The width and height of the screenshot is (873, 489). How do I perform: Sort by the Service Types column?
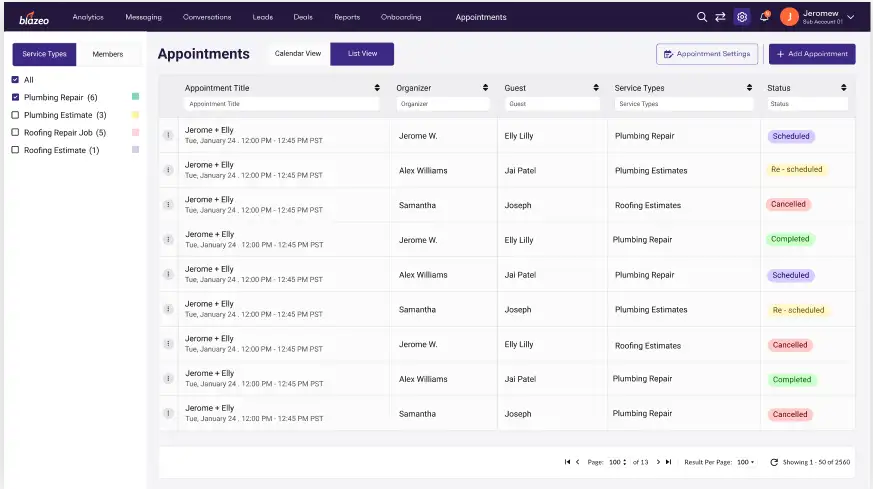749,88
